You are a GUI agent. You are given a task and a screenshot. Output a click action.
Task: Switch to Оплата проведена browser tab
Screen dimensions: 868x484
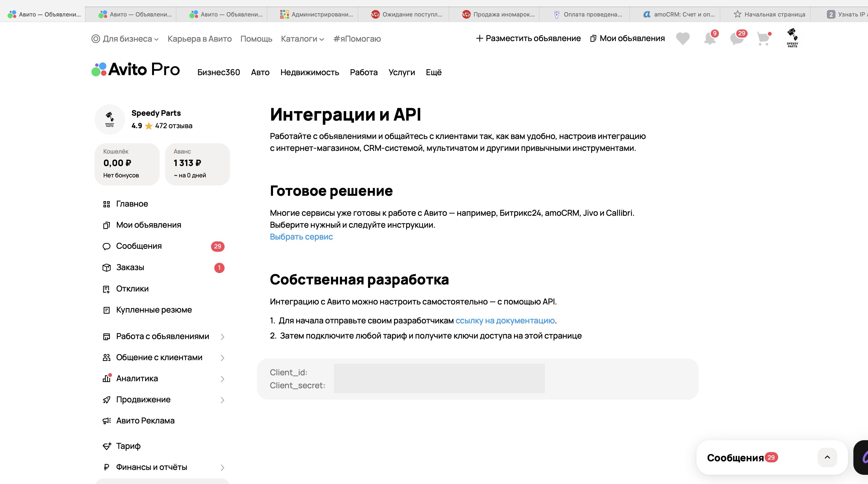coord(585,14)
